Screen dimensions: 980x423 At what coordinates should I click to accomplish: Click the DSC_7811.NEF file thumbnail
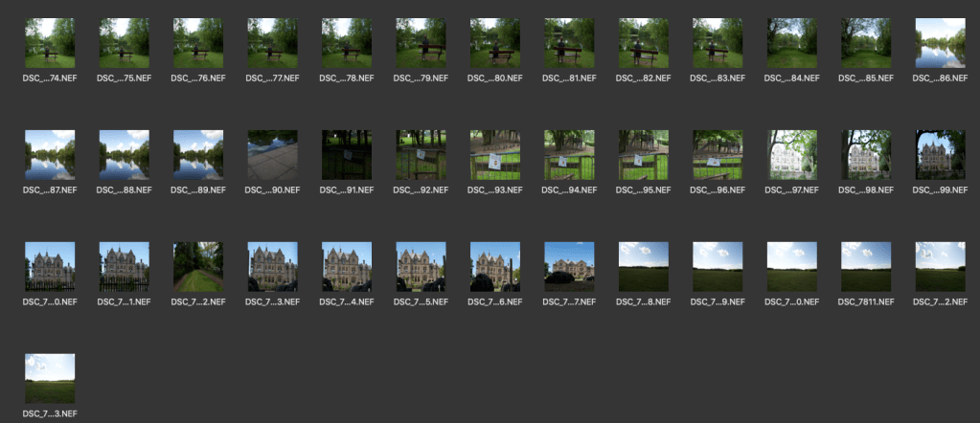point(865,266)
